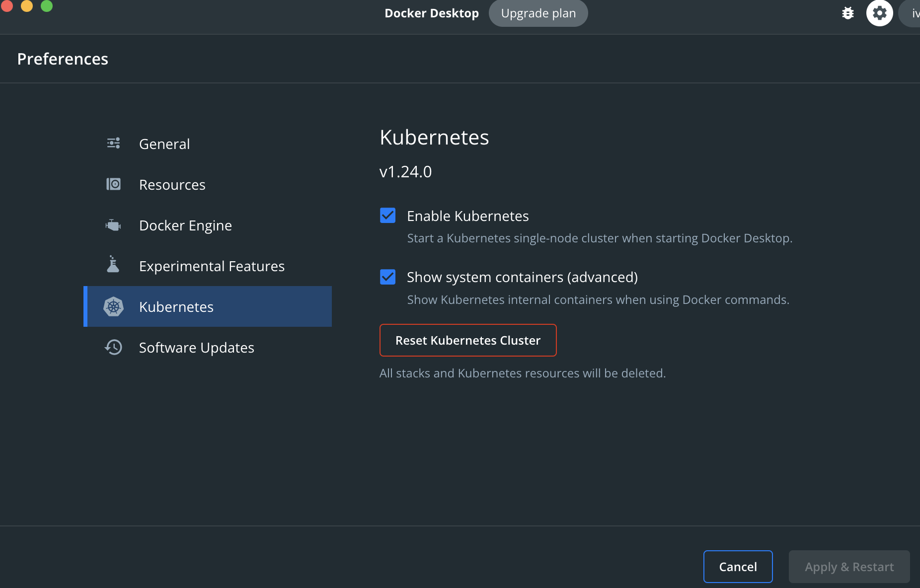The height and width of the screenshot is (588, 920).
Task: Click the Resources disk icon
Action: pyautogui.click(x=113, y=184)
